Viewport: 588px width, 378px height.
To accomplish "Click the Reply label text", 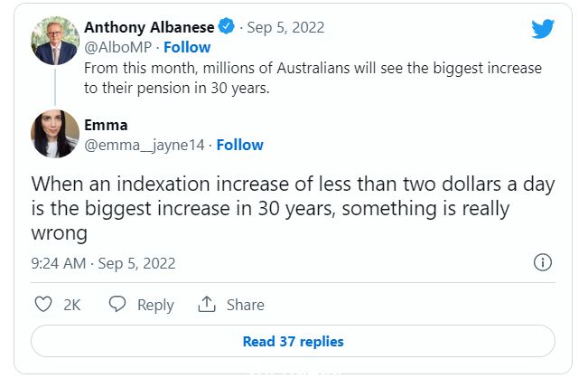I will tap(155, 305).
